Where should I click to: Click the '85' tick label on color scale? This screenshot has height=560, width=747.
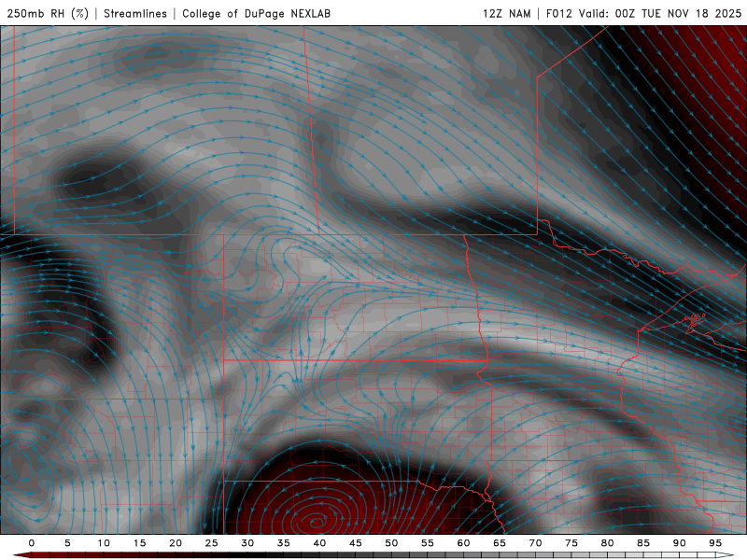coord(643,543)
